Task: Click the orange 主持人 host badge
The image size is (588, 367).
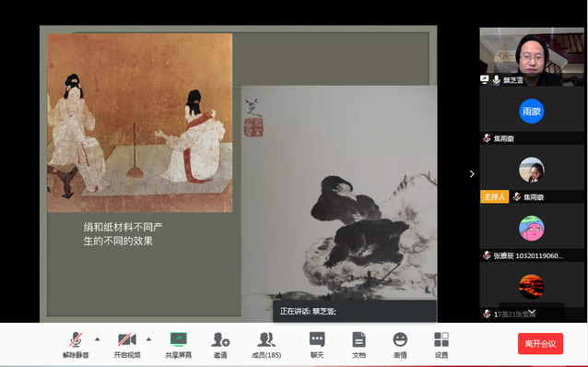Action: 494,197
